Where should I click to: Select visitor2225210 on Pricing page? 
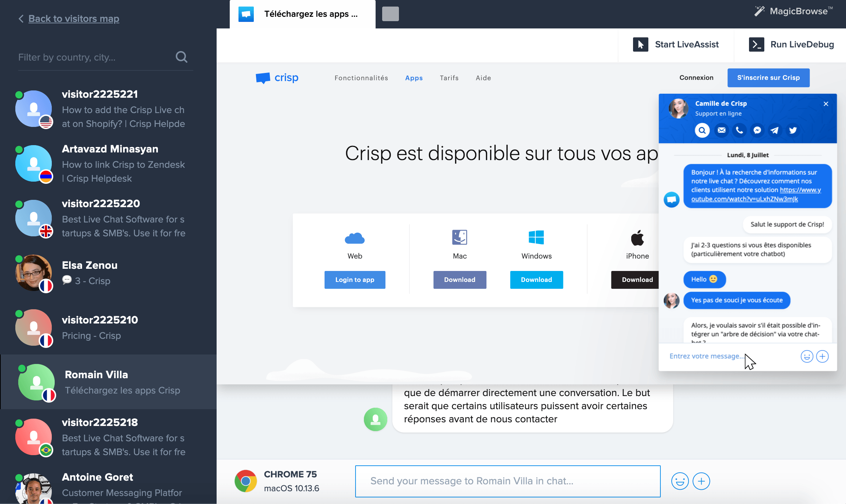point(108,327)
